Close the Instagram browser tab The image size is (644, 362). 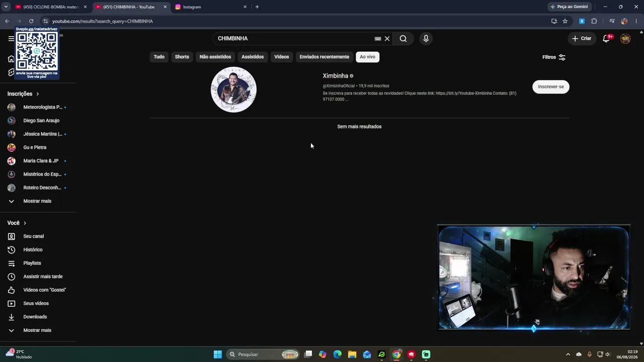pos(245,7)
